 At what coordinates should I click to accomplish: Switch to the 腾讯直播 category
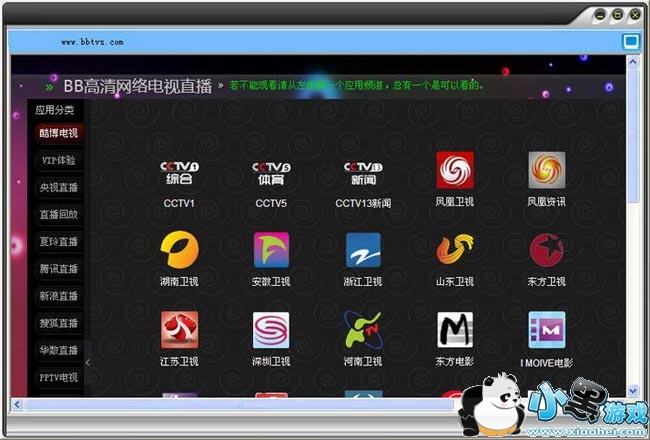tap(59, 269)
